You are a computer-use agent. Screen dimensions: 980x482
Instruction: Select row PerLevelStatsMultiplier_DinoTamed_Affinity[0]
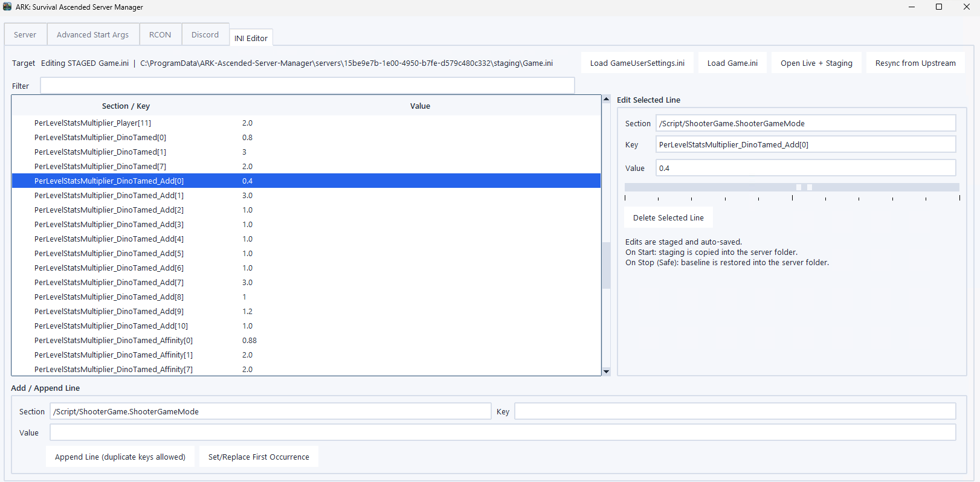pos(306,340)
